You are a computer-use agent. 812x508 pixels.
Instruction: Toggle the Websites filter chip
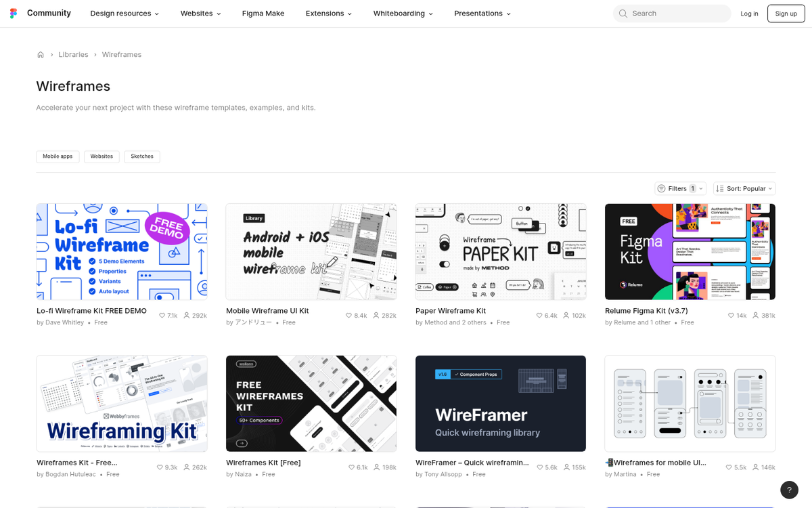[x=101, y=156]
